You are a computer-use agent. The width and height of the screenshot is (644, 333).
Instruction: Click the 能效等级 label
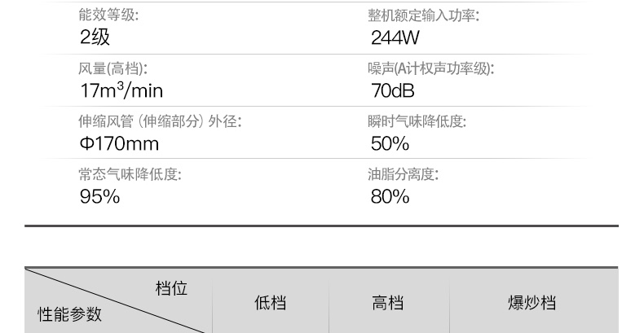click(x=108, y=15)
